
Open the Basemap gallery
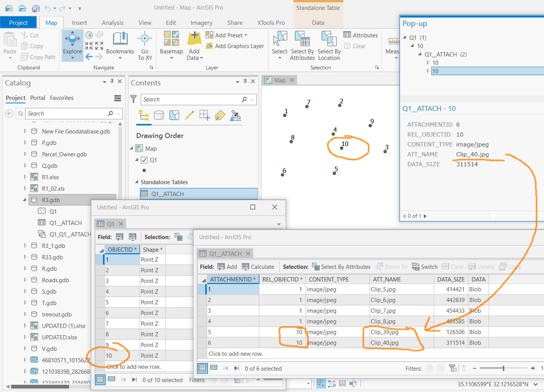point(171,45)
